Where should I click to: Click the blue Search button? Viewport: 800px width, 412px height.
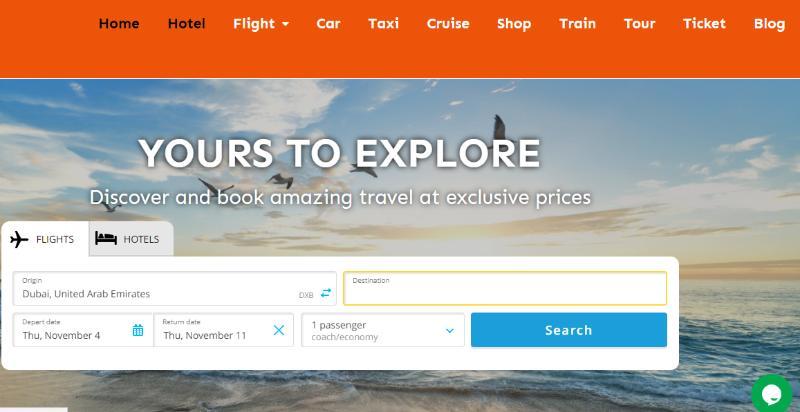(568, 330)
